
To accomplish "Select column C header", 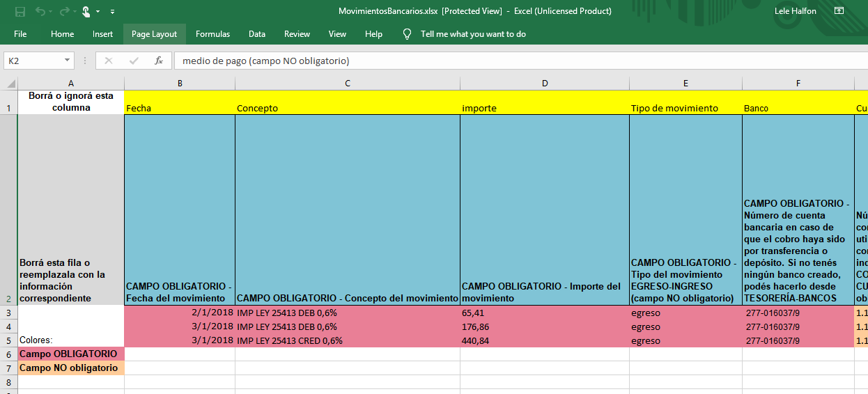I will [348, 83].
